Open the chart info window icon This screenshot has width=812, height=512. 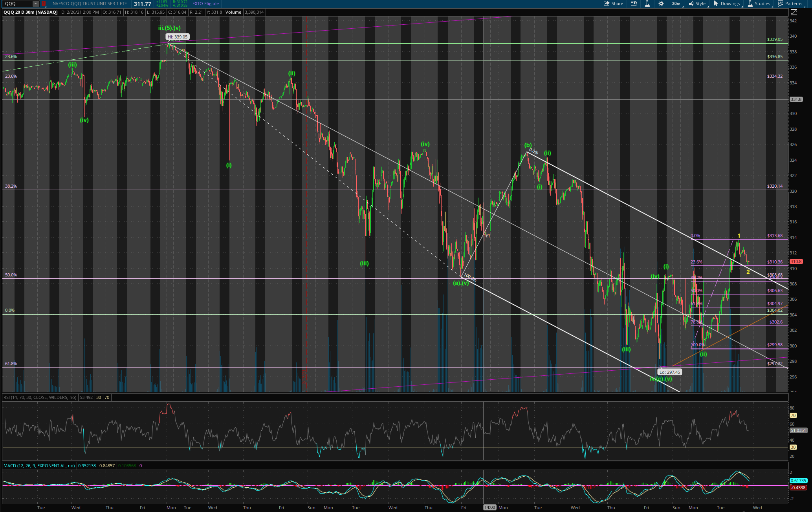tap(634, 4)
